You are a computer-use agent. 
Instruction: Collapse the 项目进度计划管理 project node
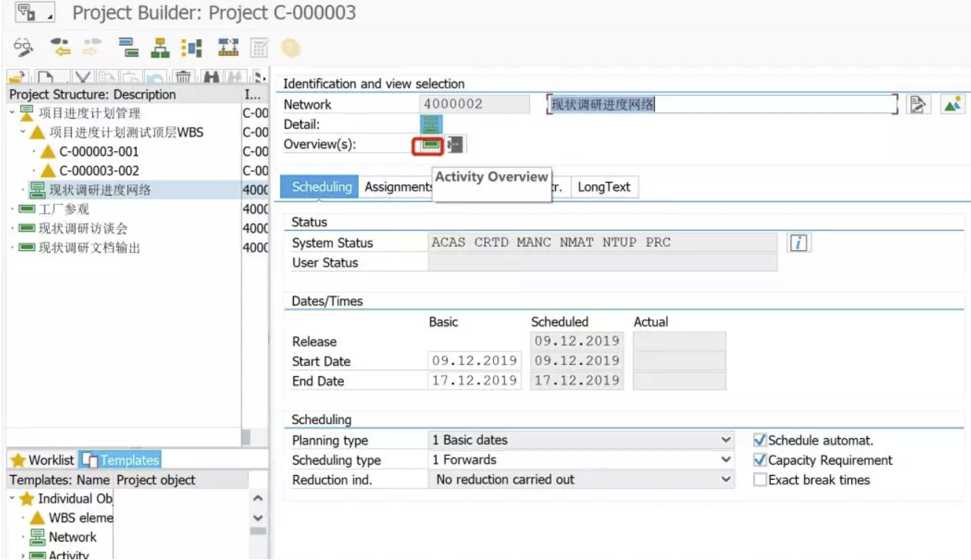click(13, 113)
